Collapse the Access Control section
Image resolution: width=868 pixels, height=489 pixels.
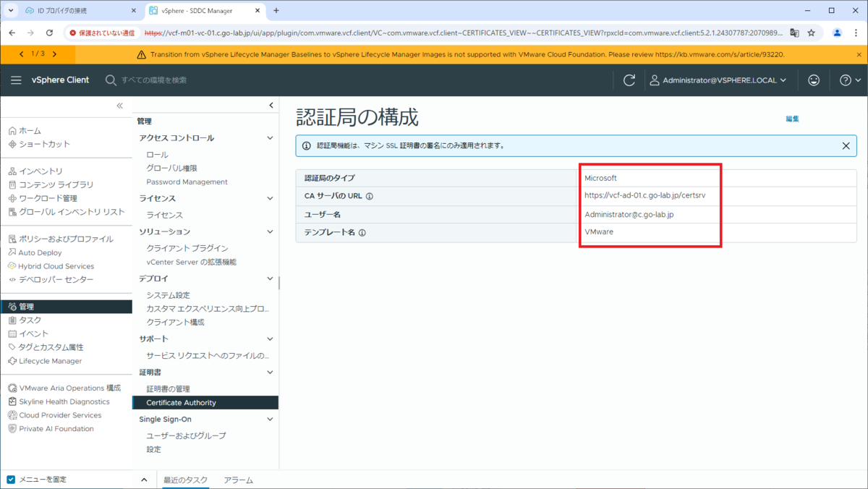271,138
